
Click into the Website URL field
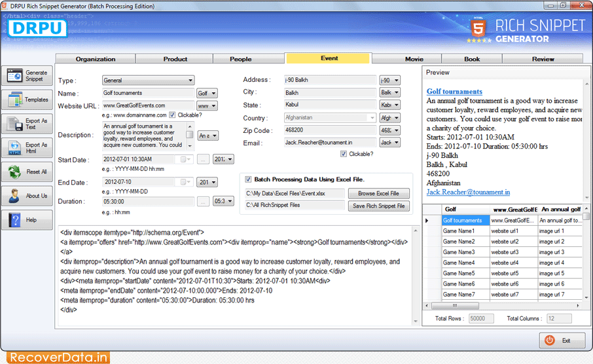coord(148,105)
